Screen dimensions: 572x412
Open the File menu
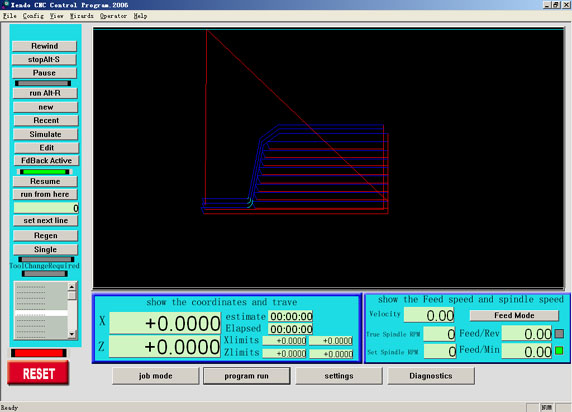9,16
